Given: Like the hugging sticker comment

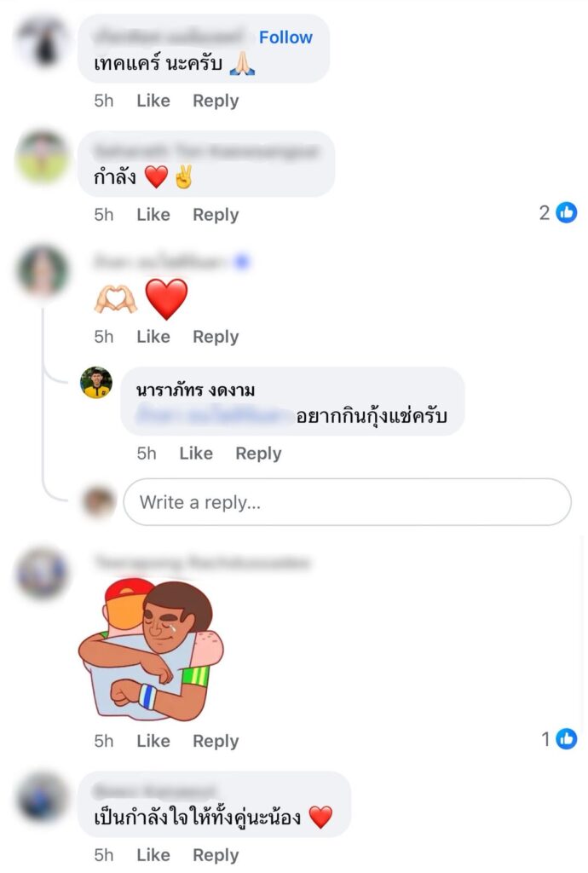Looking at the screenshot, I should coord(153,741).
